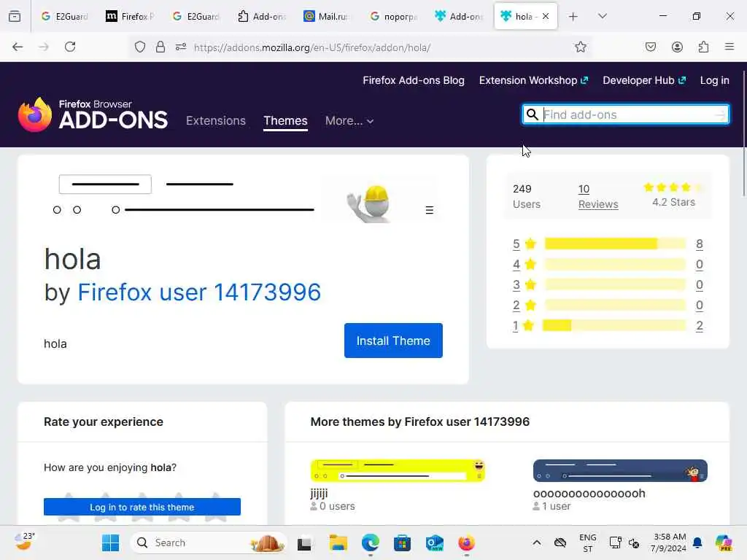Open the clock showing 3:58 AM
This screenshot has width=747, height=560.
click(x=669, y=542)
